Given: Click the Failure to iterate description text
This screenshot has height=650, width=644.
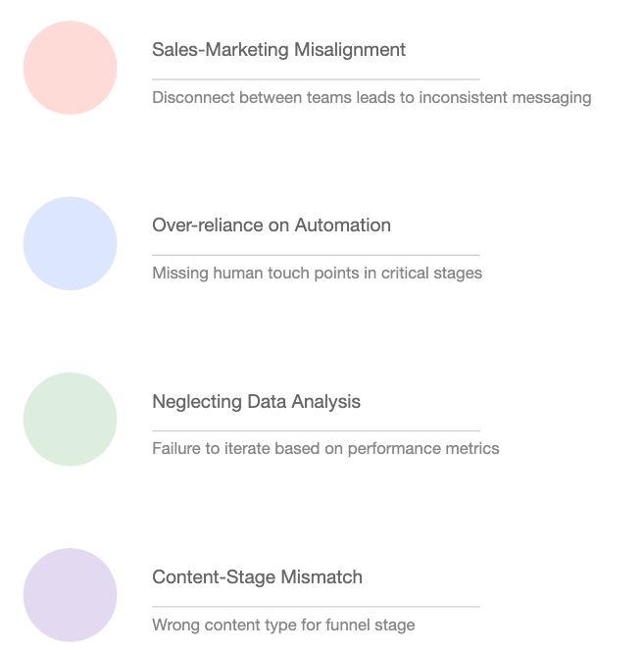Looking at the screenshot, I should [x=325, y=449].
